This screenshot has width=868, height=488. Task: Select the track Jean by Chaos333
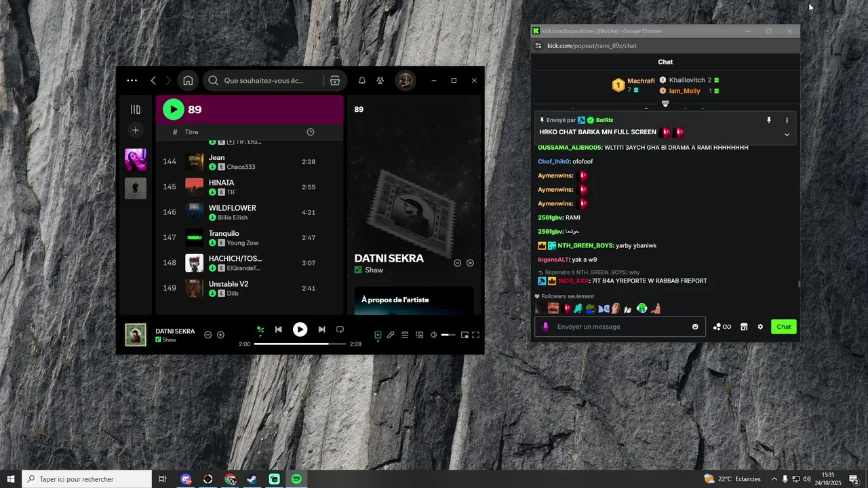click(250, 162)
